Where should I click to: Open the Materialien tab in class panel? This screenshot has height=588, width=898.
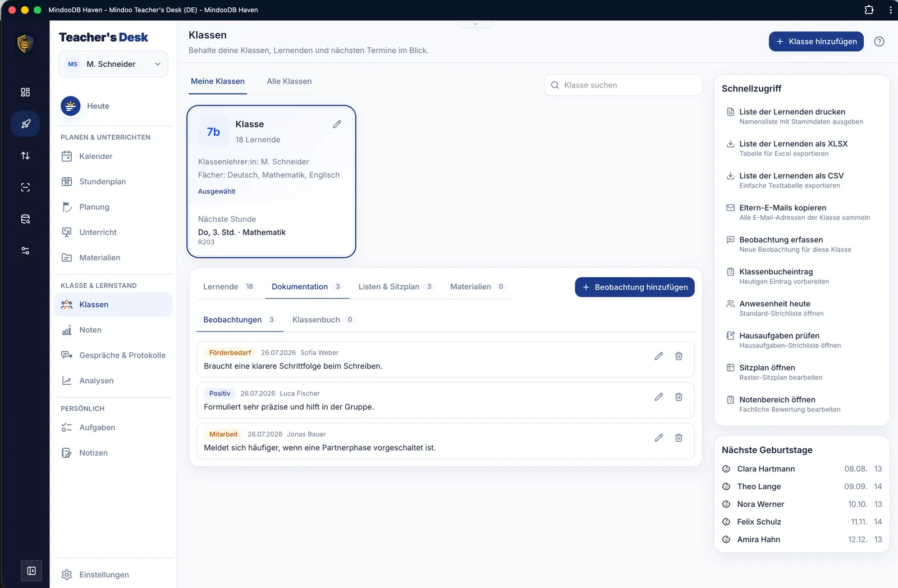(x=477, y=287)
